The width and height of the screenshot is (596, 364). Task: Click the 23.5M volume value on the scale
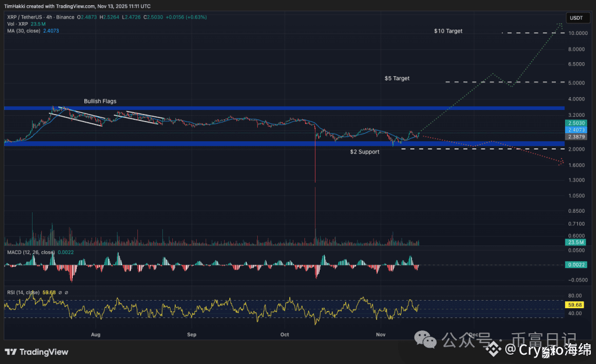coord(574,241)
